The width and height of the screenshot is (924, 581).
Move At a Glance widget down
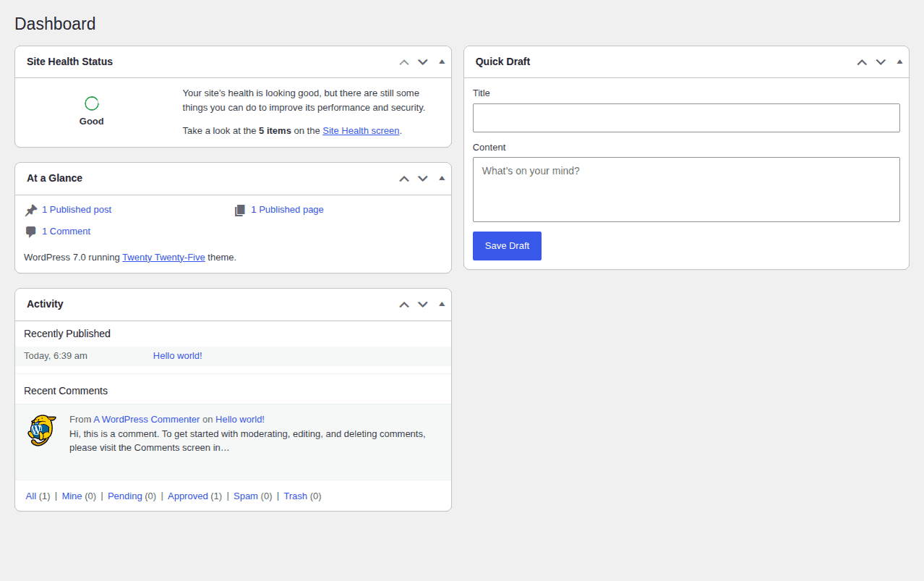click(x=423, y=179)
